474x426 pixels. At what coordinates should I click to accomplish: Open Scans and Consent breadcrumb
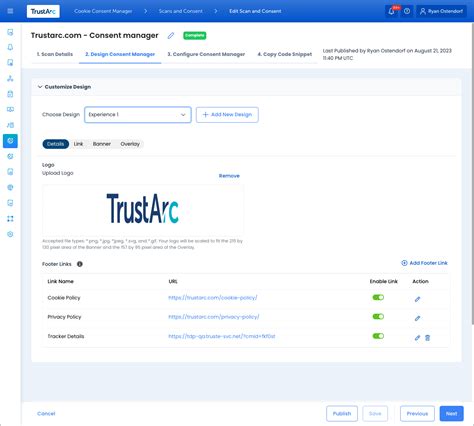pos(180,11)
